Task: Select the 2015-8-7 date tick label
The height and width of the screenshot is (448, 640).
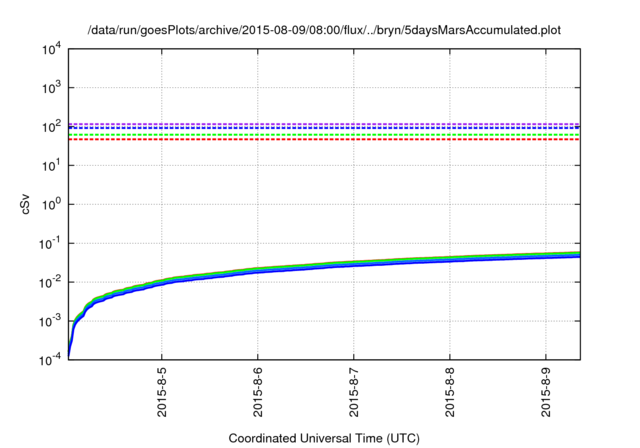Action: 354,392
